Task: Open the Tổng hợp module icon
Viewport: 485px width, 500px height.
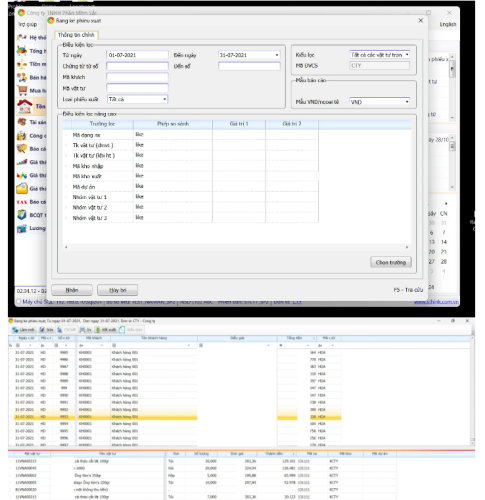Action: pyautogui.click(x=22, y=51)
